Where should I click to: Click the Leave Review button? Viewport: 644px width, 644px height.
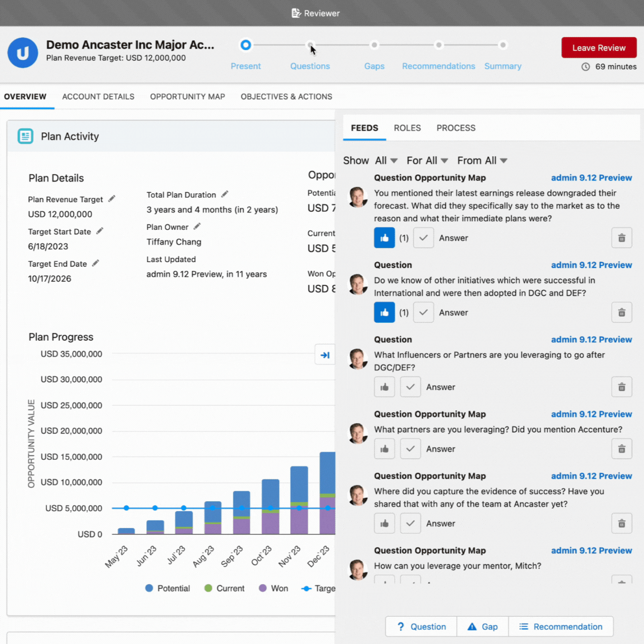tap(599, 48)
